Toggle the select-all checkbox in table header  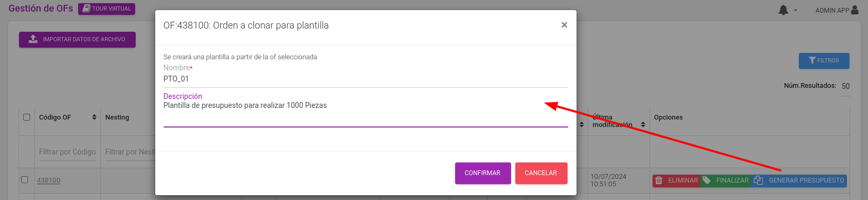point(26,117)
